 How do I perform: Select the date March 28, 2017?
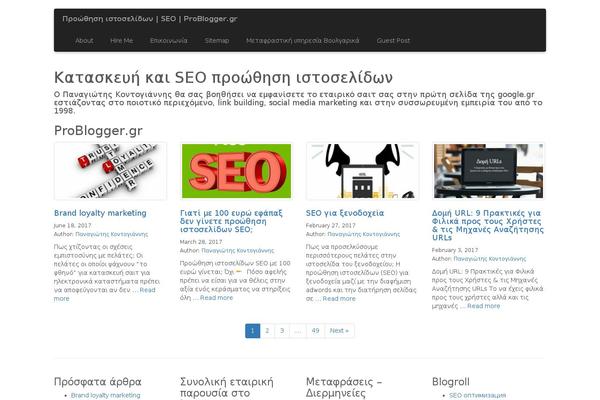click(x=201, y=242)
